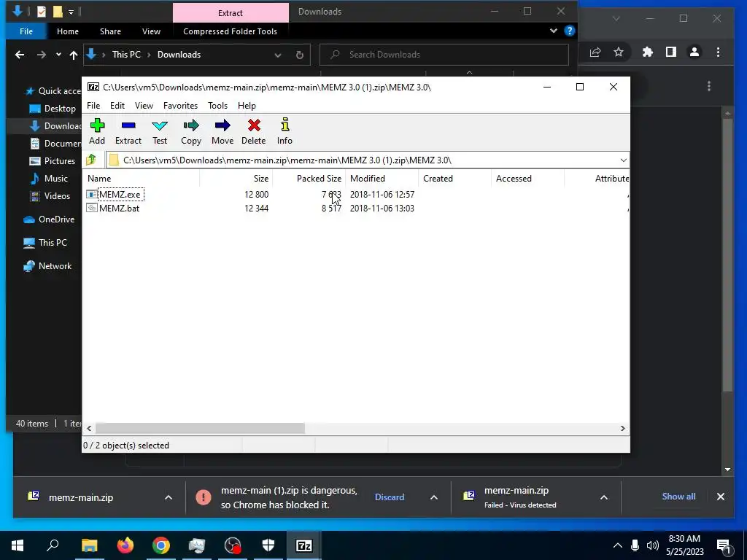Sort by the Name column header
The image size is (747, 560).
142,179
